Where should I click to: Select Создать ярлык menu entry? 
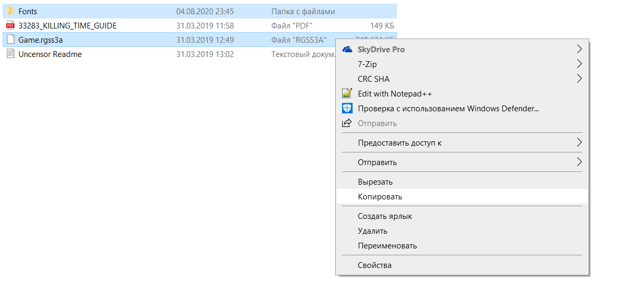[x=385, y=216]
